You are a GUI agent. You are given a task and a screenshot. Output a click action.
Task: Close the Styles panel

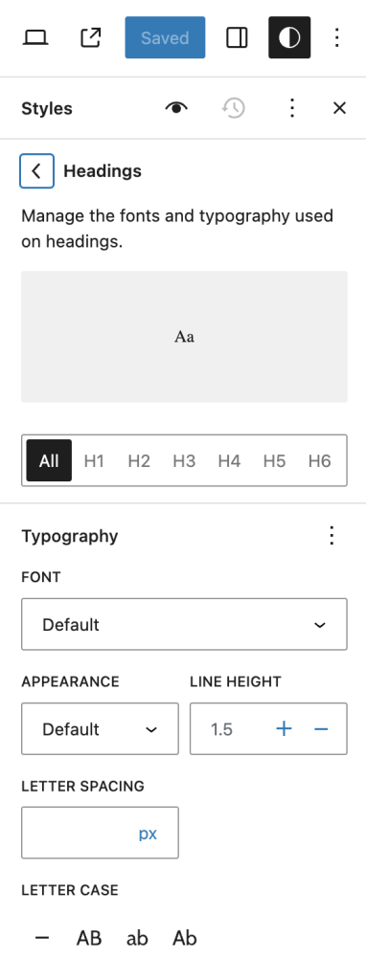339,108
